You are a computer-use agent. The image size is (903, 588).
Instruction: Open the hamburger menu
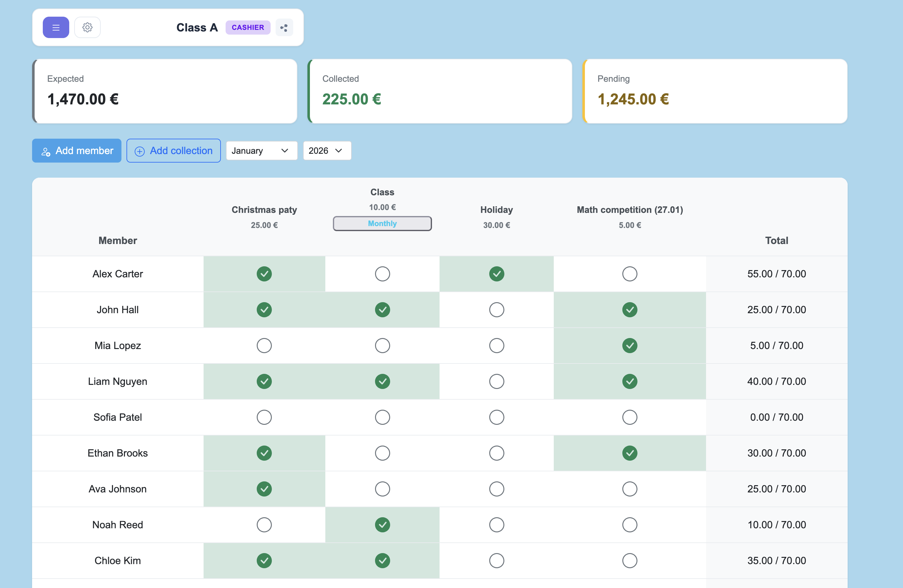coord(56,27)
